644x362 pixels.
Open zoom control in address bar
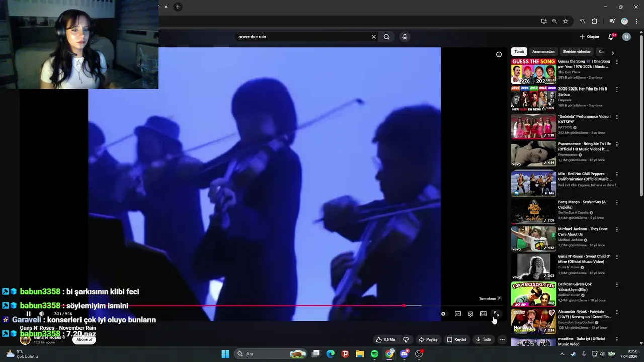554,21
